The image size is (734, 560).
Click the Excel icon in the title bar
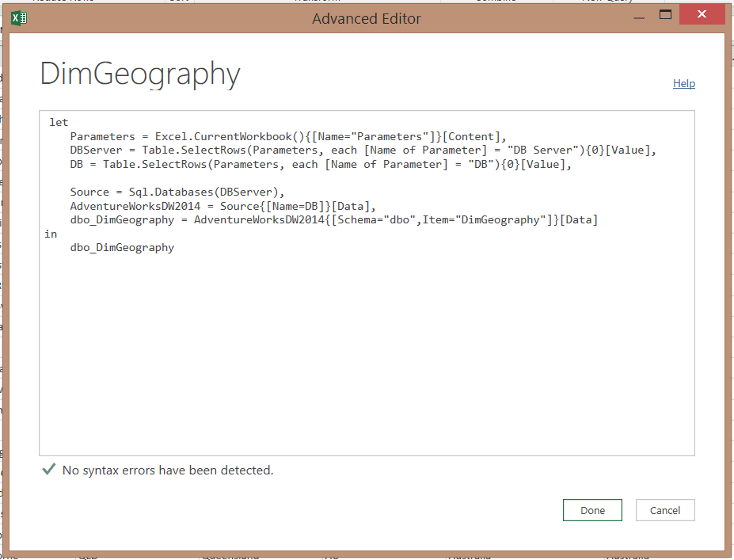(20, 17)
